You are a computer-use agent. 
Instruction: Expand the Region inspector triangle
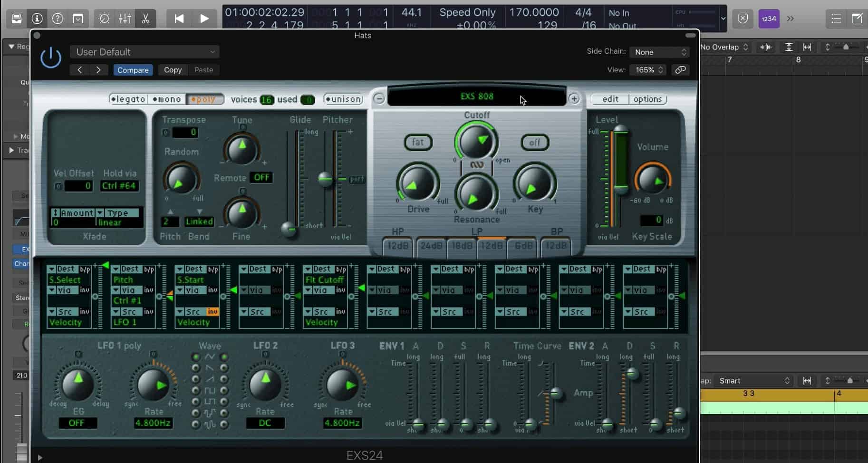tap(11, 47)
